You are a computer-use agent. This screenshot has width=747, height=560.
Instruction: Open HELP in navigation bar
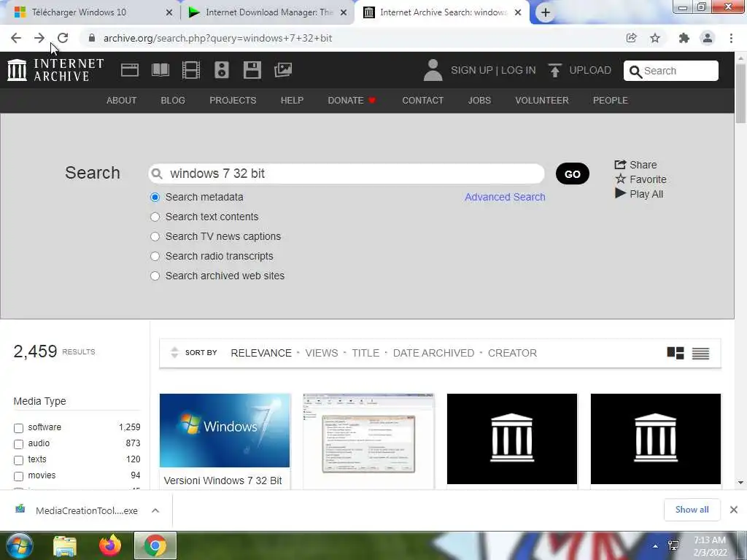click(x=292, y=101)
